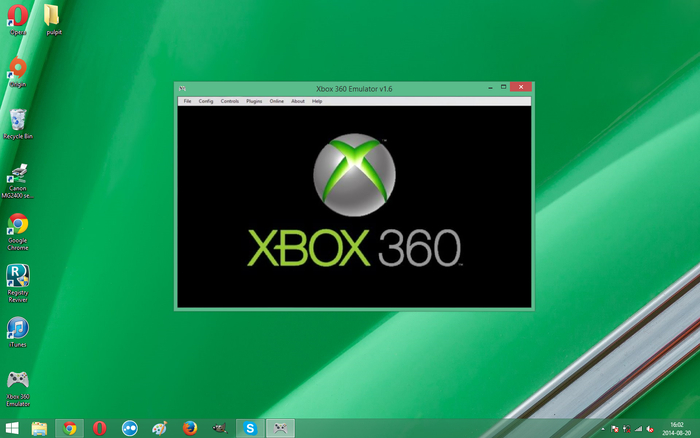This screenshot has height=438, width=700.
Task: Open the Plugins menu
Action: click(x=254, y=101)
